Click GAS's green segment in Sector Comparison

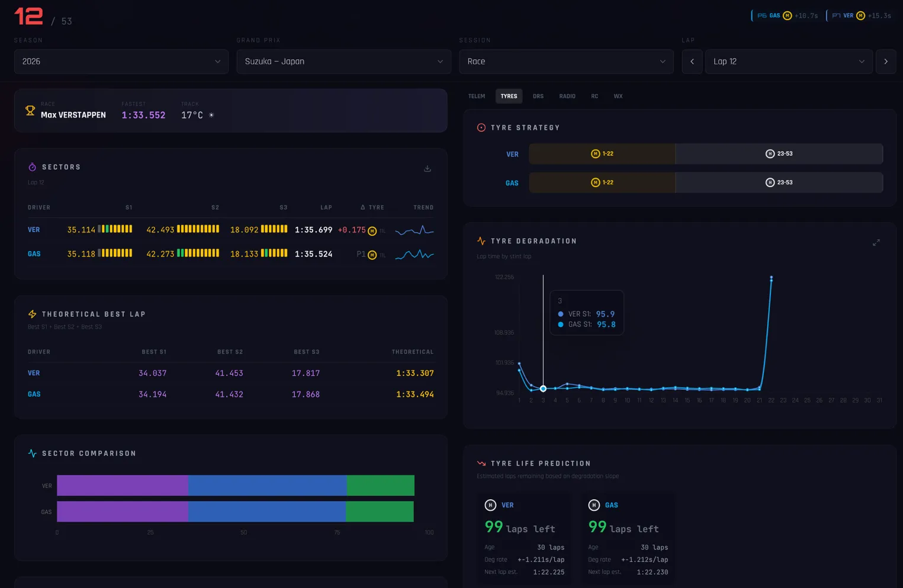[380, 512]
